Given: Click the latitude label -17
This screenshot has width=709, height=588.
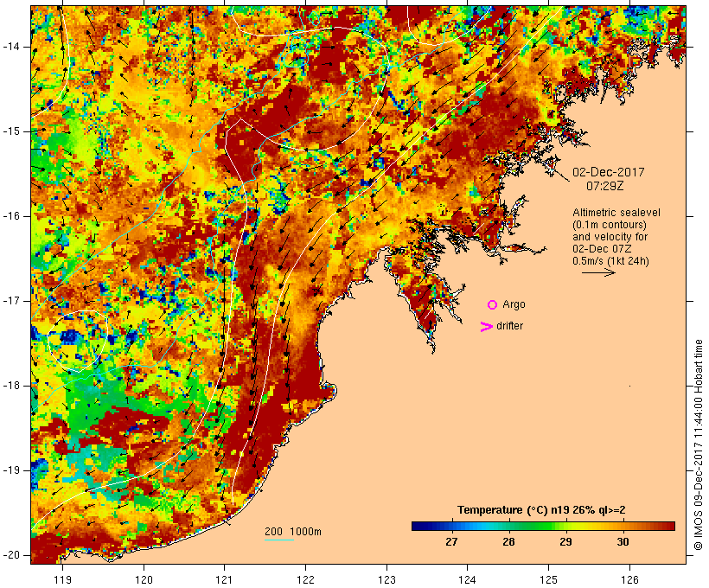Looking at the screenshot, I should coord(10,301).
